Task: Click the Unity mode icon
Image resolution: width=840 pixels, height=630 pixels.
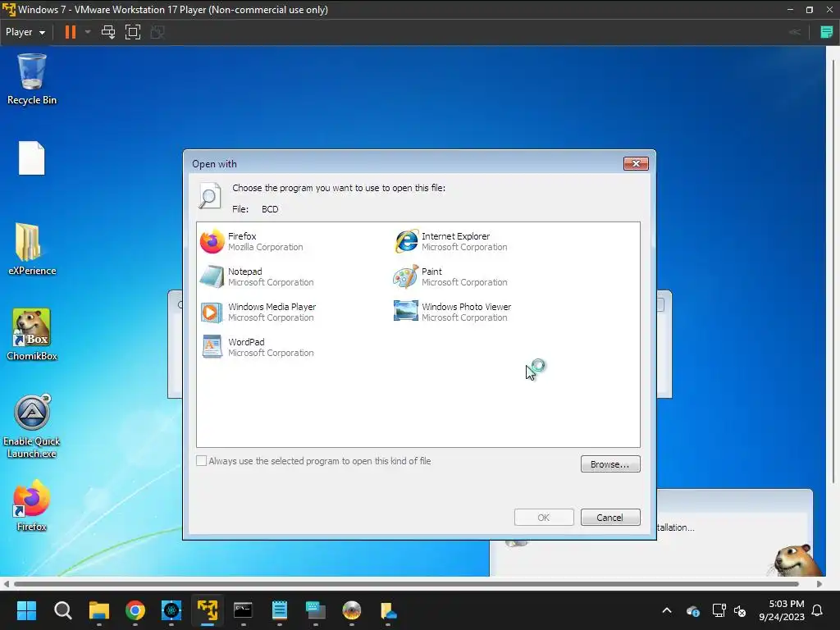Action: [157, 32]
